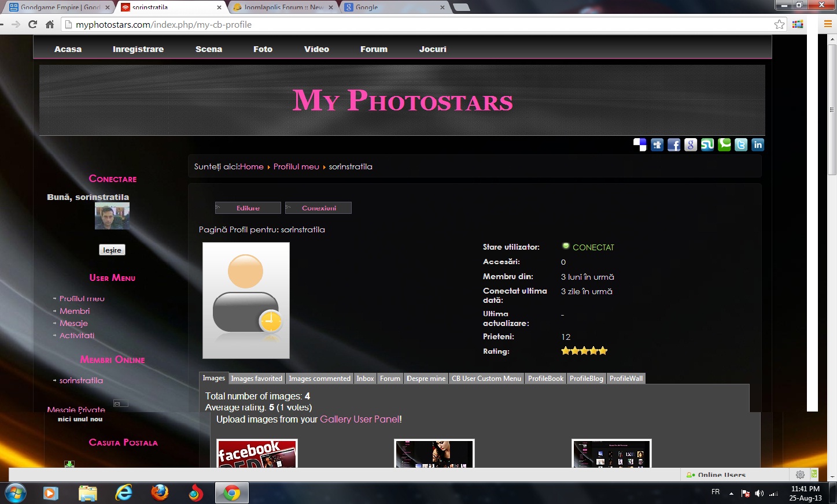Select the ProfileBlog tab

coord(587,379)
